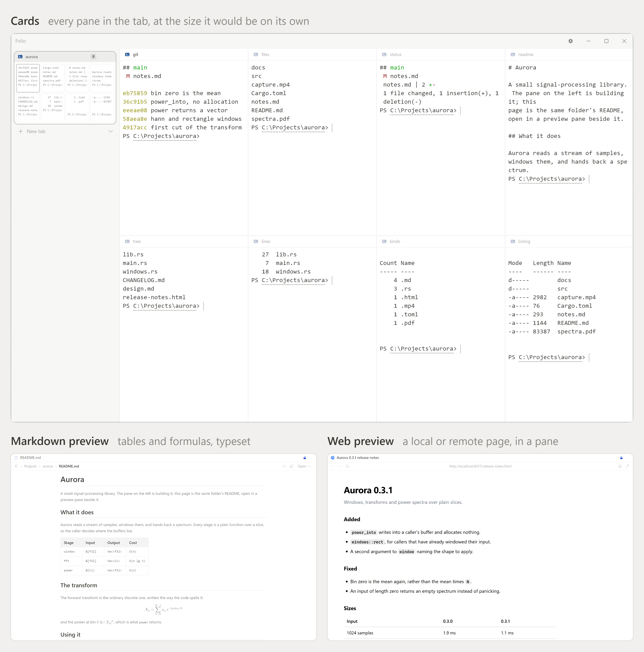The height and width of the screenshot is (652, 644).
Task: Click the terminal icon of the files pane
Action: tap(256, 54)
